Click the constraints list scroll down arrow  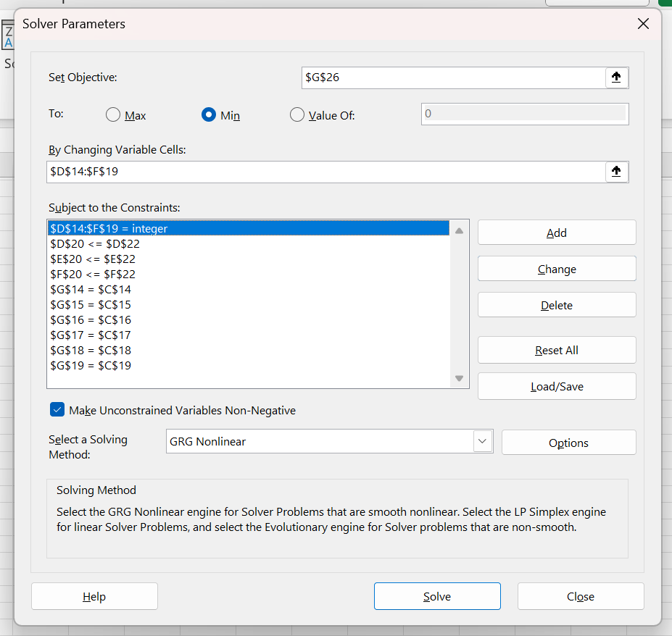tap(459, 378)
